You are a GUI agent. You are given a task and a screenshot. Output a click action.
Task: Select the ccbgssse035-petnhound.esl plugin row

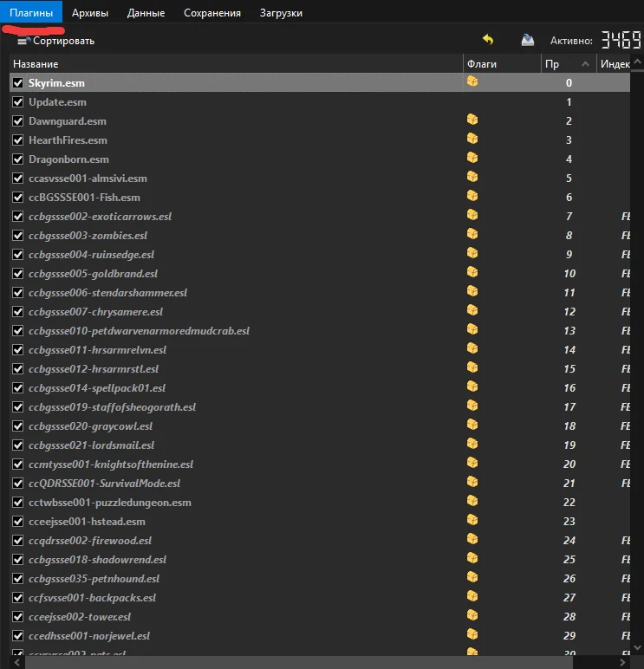[x=320, y=579]
